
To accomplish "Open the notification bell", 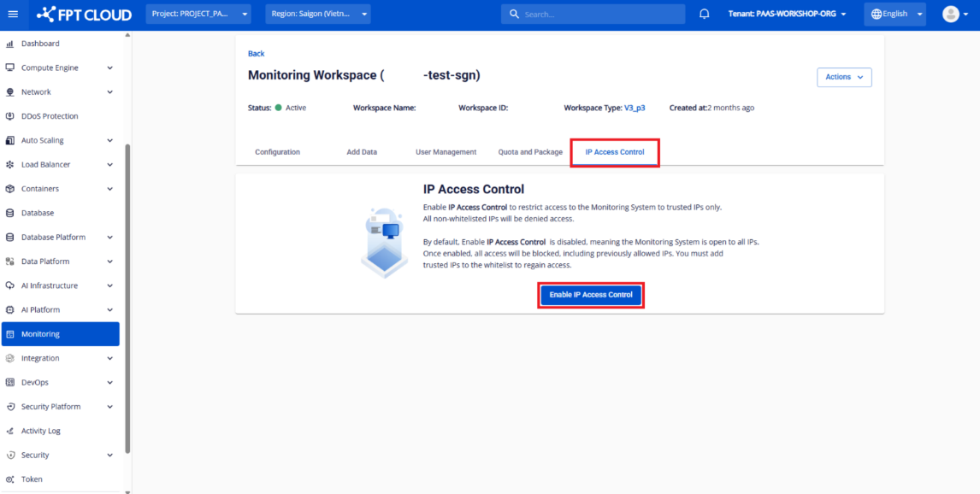I will pyautogui.click(x=704, y=13).
